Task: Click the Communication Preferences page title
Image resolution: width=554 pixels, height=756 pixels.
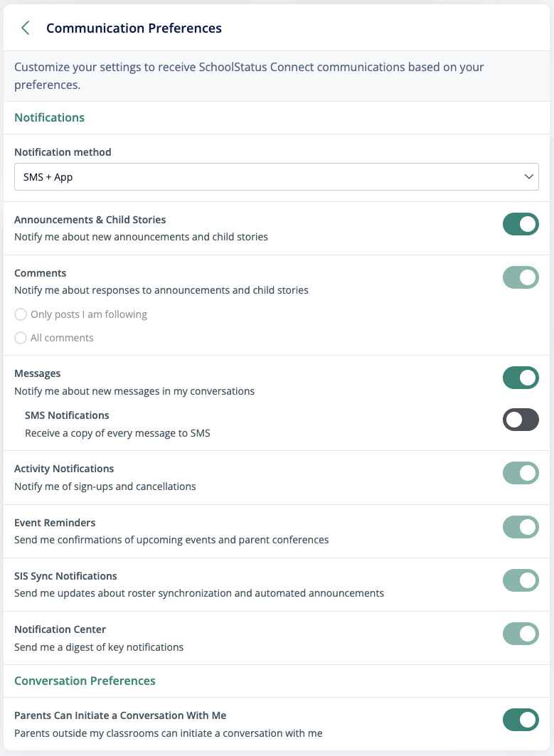Action: pos(134,28)
